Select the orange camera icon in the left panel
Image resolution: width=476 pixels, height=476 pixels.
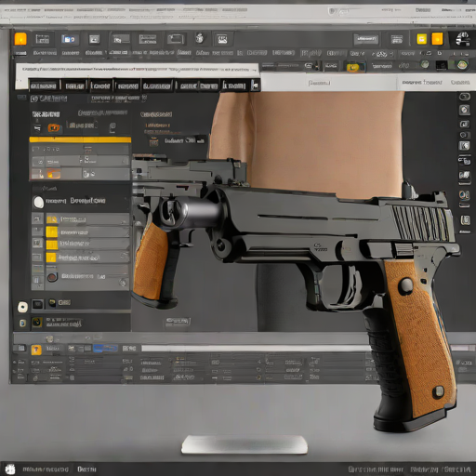[54, 127]
